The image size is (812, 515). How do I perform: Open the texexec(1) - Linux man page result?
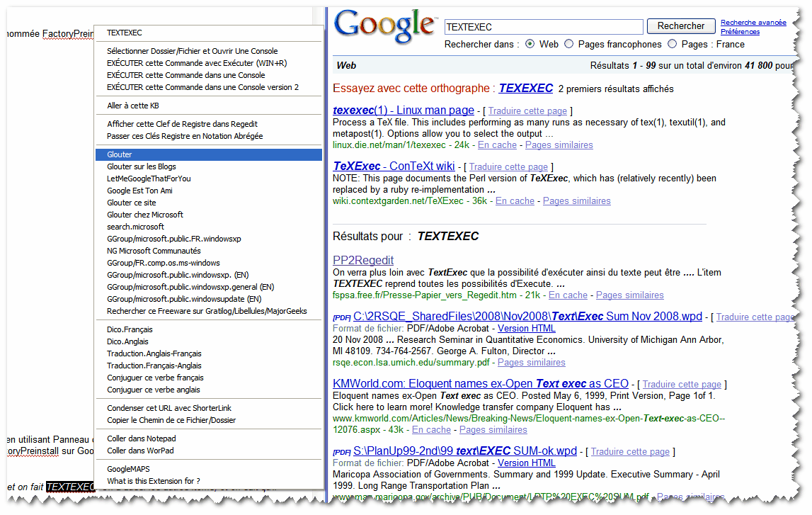pos(404,111)
